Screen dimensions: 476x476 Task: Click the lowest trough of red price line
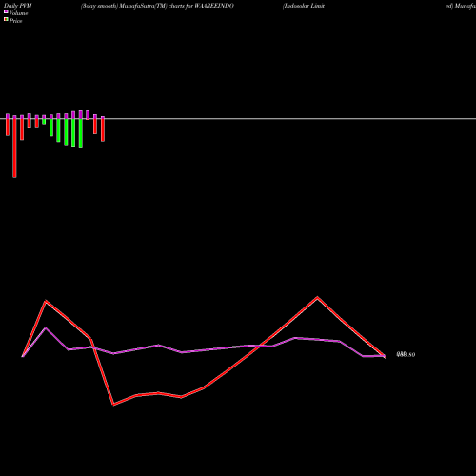[113, 405]
